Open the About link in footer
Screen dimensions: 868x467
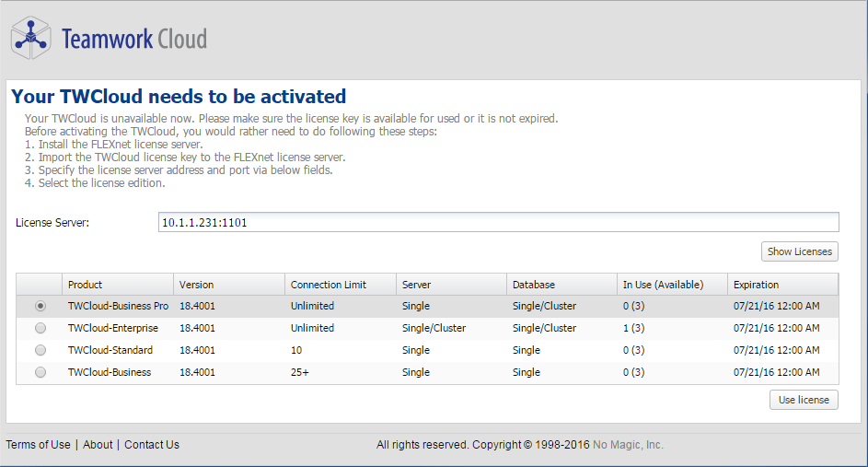coord(98,445)
